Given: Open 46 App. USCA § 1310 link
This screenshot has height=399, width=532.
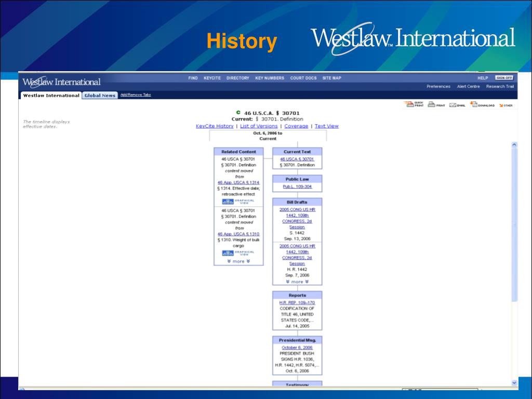Looking at the screenshot, I should (238, 234).
